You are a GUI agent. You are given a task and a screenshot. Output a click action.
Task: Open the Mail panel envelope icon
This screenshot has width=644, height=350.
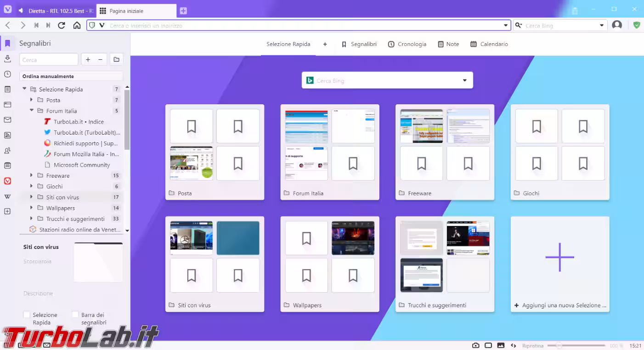pyautogui.click(x=7, y=120)
